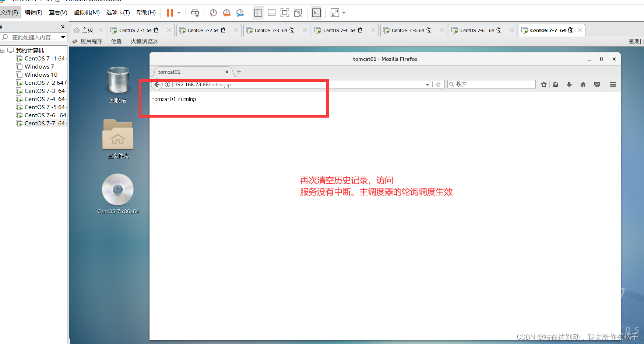Viewport: 644px width, 344px height.
Task: Click the page reload button in Firefox
Action: (439, 84)
